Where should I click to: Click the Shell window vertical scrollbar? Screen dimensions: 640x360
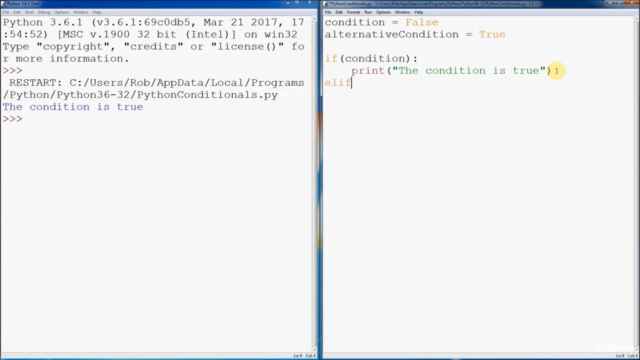[x=314, y=184]
